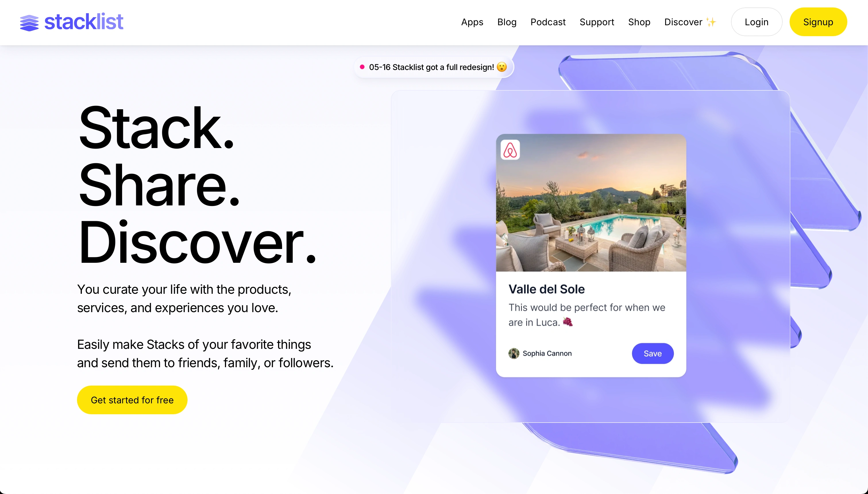Click Sophia Cannon's avatar picture
This screenshot has height=494, width=868.
pos(514,353)
